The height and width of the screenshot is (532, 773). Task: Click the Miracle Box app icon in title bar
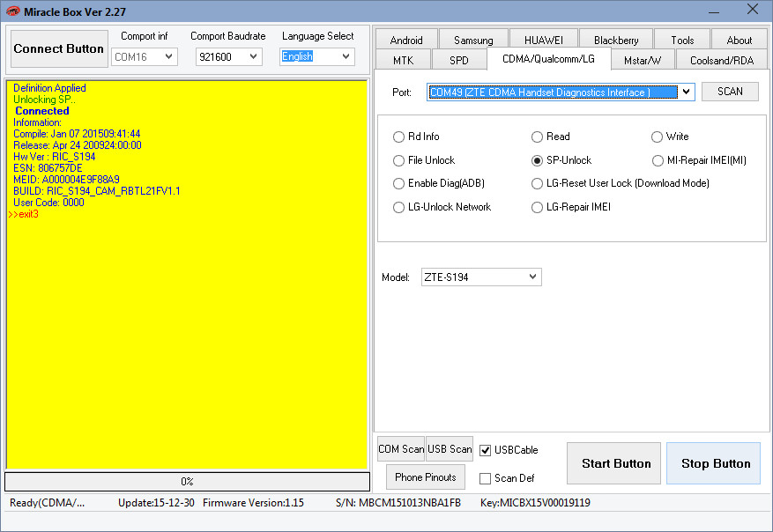13,11
